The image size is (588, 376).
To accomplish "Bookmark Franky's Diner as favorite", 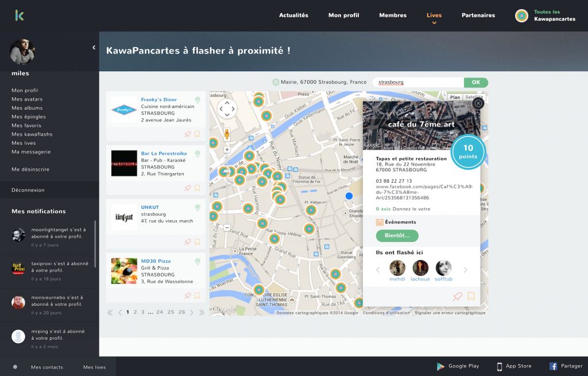I will (198, 134).
